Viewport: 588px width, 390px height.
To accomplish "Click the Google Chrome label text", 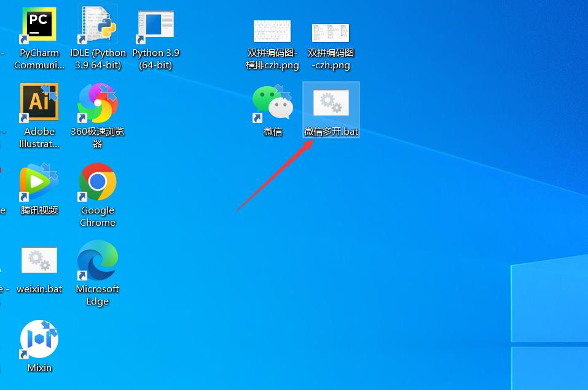I will click(98, 216).
